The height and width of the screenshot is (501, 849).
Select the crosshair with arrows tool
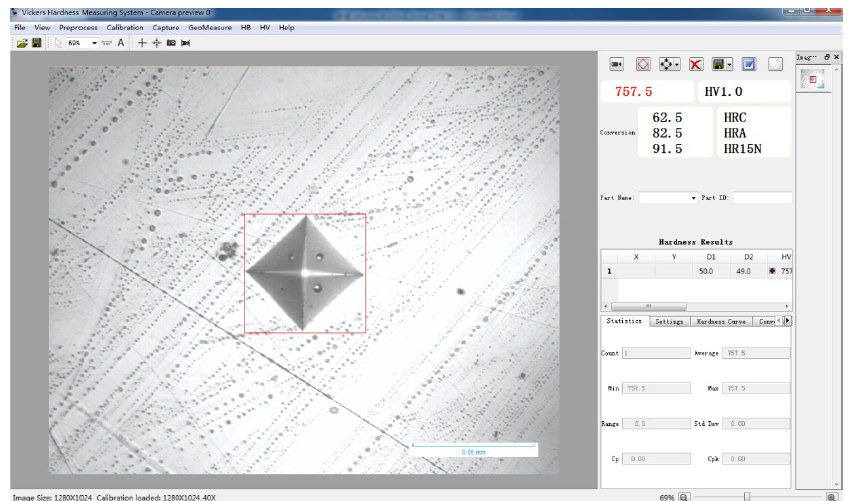click(x=156, y=43)
